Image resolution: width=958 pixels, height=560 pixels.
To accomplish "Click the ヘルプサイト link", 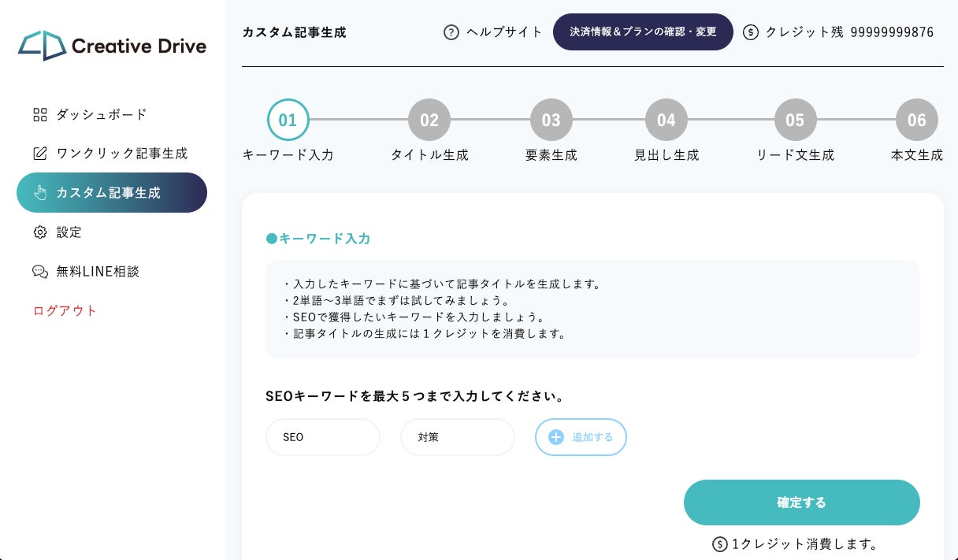I will (504, 32).
